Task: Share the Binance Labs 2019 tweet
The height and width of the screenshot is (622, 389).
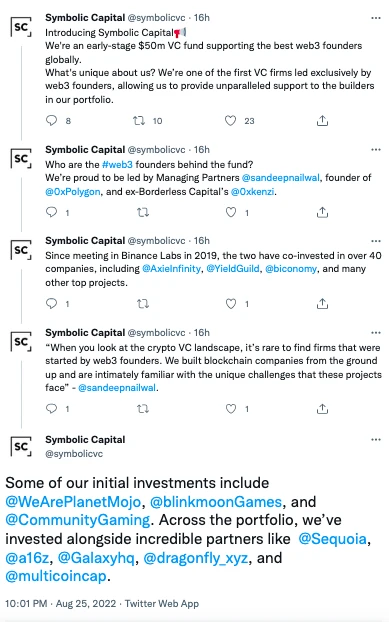Action: [322, 304]
